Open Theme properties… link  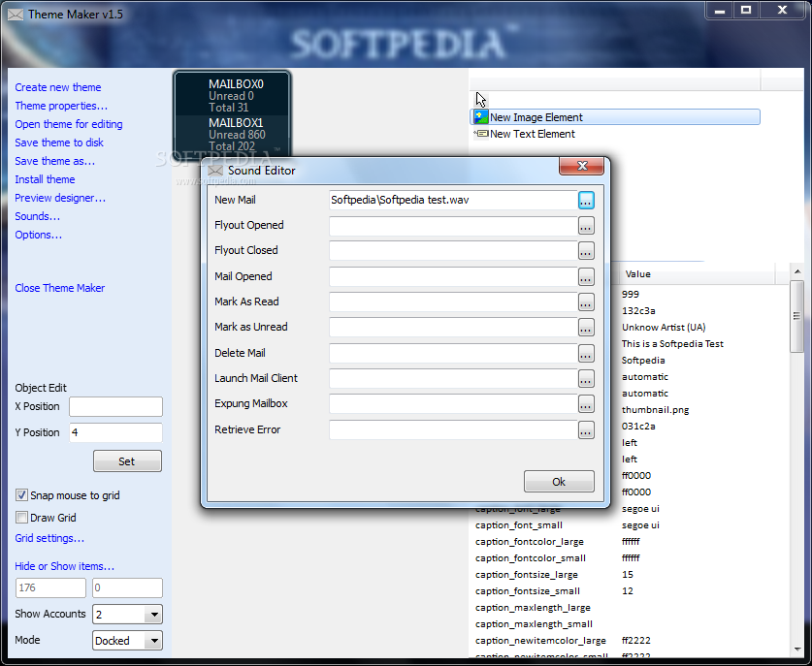coord(61,106)
